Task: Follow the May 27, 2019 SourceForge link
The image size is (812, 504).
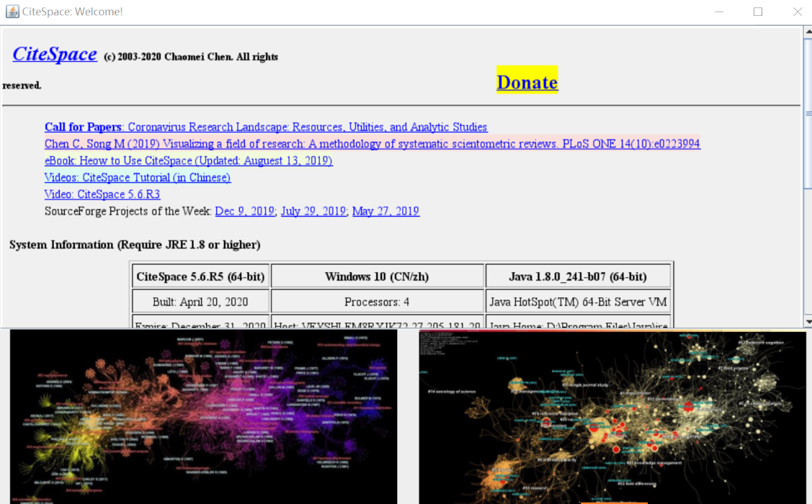Action: [385, 211]
